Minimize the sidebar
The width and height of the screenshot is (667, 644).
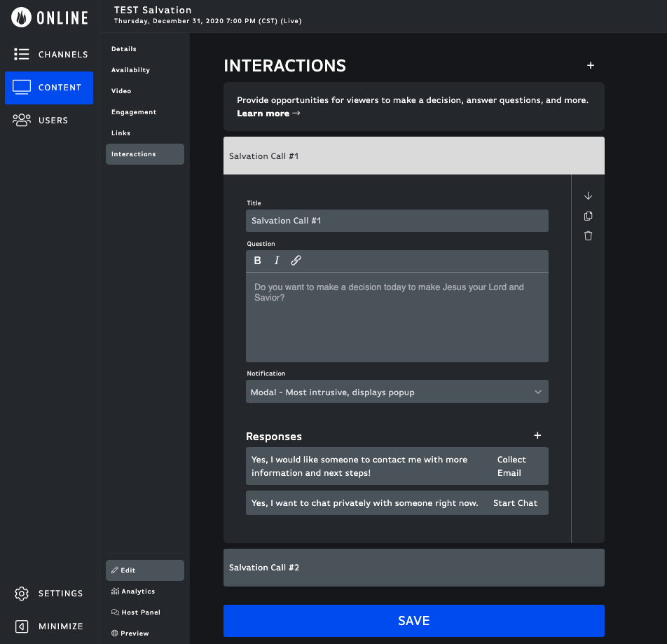49,626
